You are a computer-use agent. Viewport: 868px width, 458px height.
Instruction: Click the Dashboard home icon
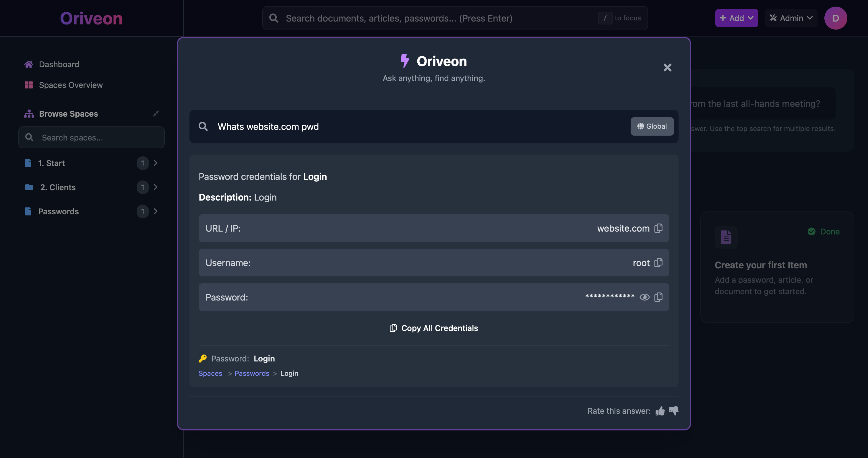pos(29,64)
